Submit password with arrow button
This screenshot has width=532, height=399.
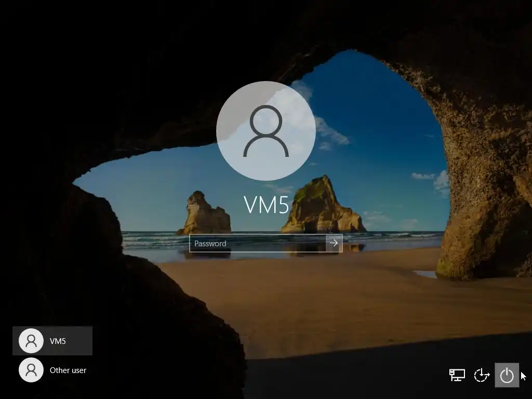(334, 243)
